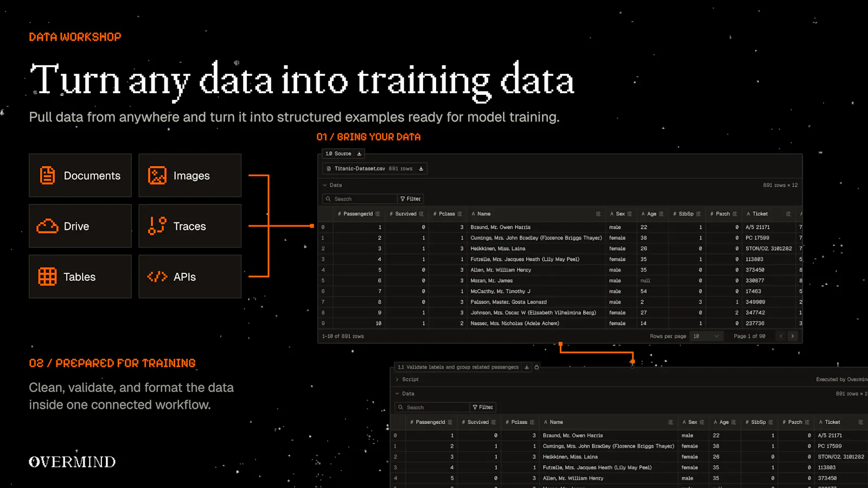Click the Parch column menu icon in Source table
This screenshot has width=868, height=488.
pyautogui.click(x=735, y=214)
